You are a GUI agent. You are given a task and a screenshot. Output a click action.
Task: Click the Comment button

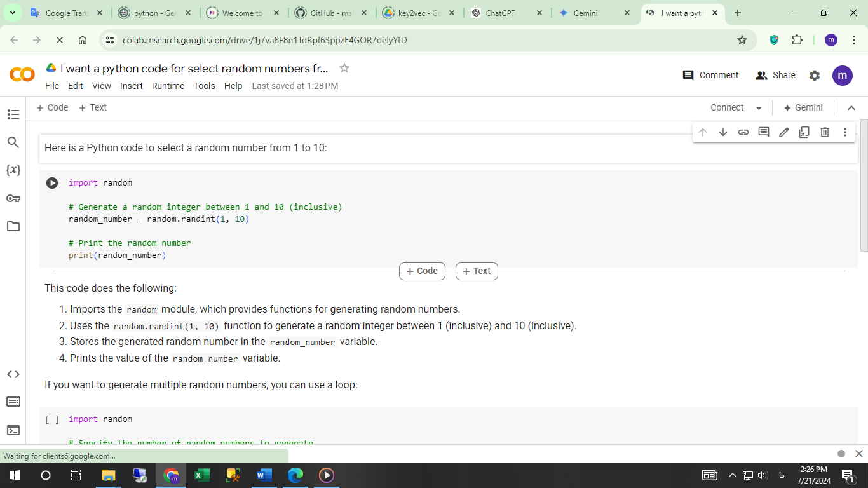tap(710, 75)
